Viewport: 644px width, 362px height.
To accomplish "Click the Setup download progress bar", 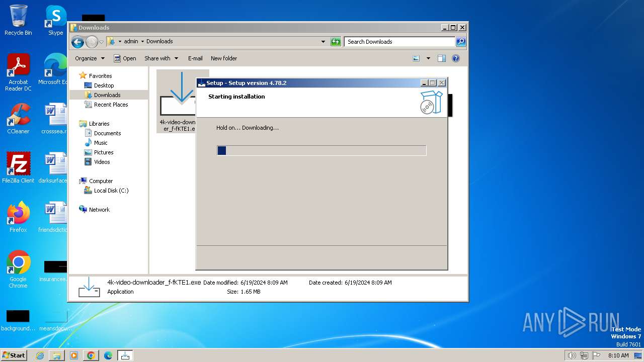I will point(321,150).
